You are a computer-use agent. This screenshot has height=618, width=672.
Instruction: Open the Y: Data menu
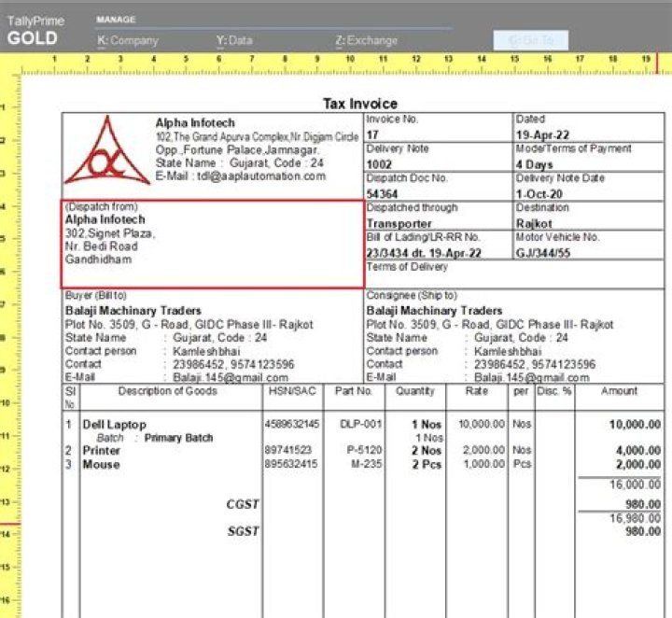[234, 41]
